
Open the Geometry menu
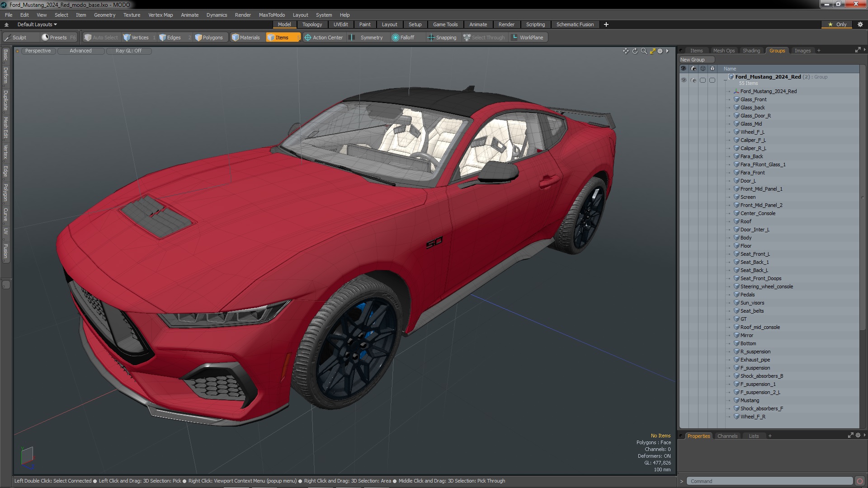[x=104, y=15]
